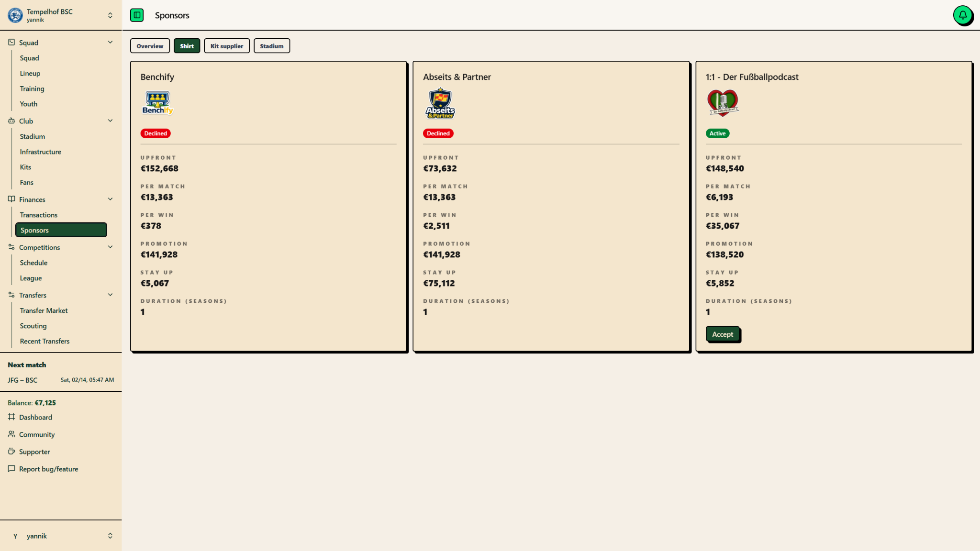
Task: Accept the Fußballpodcast sponsor offer
Action: [x=723, y=334]
